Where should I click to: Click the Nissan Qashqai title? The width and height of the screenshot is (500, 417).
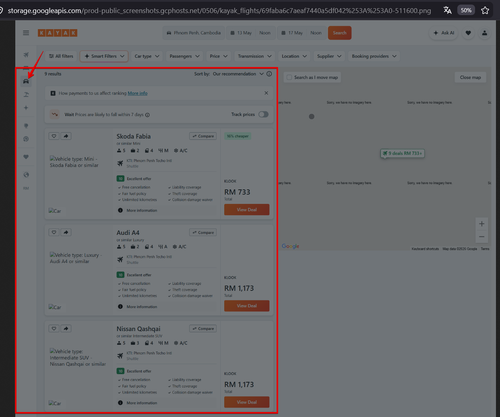(x=138, y=329)
